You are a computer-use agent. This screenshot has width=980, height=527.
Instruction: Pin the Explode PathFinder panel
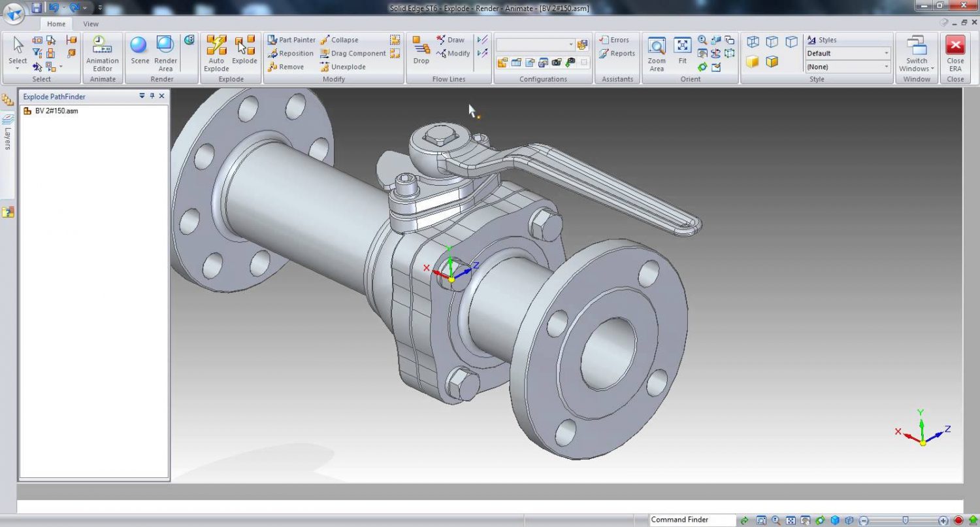point(152,96)
